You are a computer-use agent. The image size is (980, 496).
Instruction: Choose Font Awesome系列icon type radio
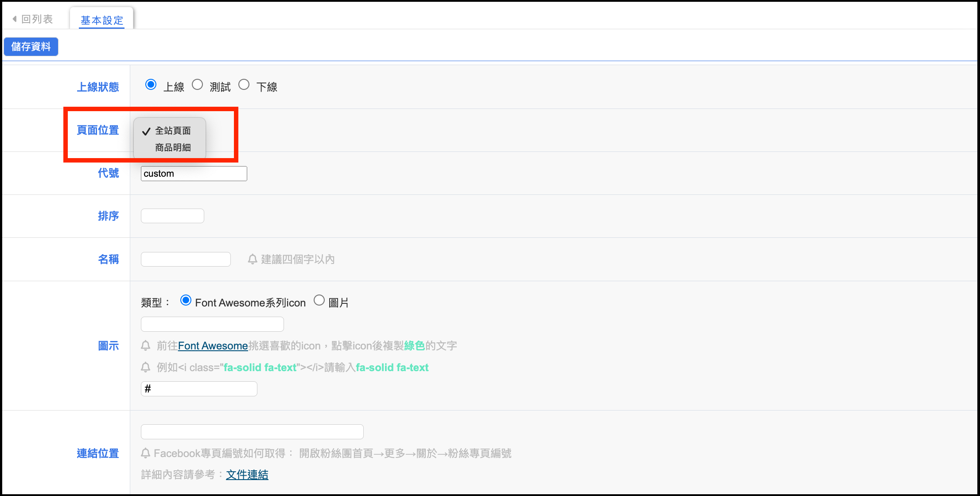(x=186, y=301)
